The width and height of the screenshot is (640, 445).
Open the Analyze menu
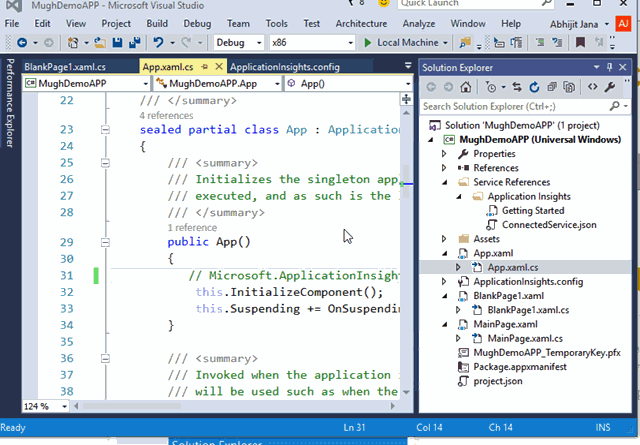pyautogui.click(x=419, y=24)
